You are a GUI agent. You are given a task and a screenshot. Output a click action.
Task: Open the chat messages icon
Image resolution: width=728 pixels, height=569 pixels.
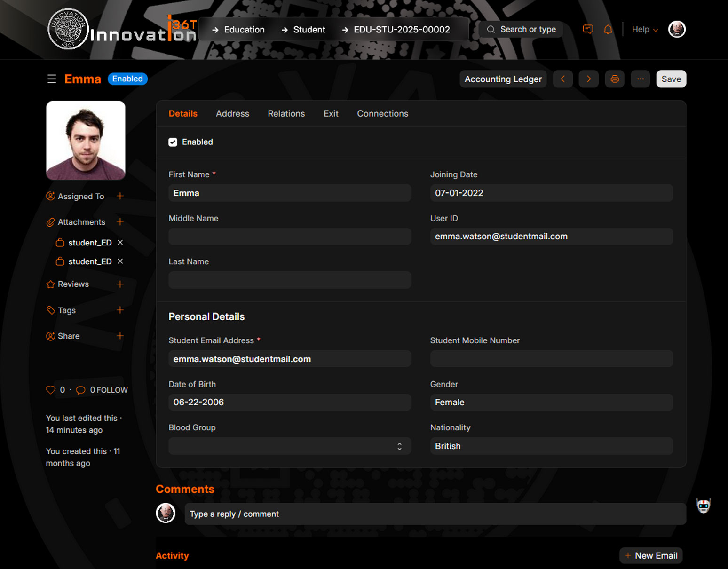(587, 30)
